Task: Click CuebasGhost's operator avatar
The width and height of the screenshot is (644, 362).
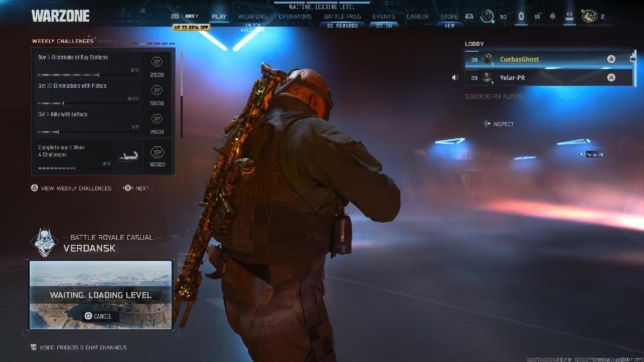Action: (487, 59)
